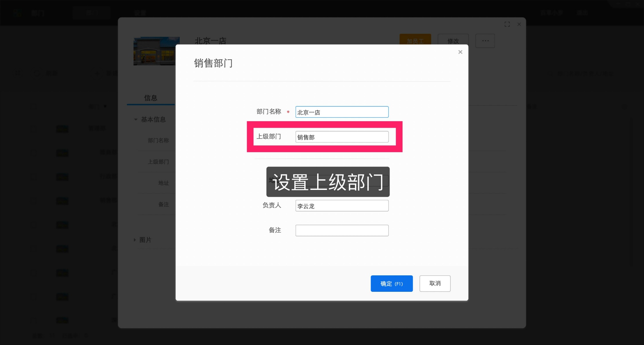
Task: Open the 部门 column header dropdown arrow
Action: coord(105,106)
